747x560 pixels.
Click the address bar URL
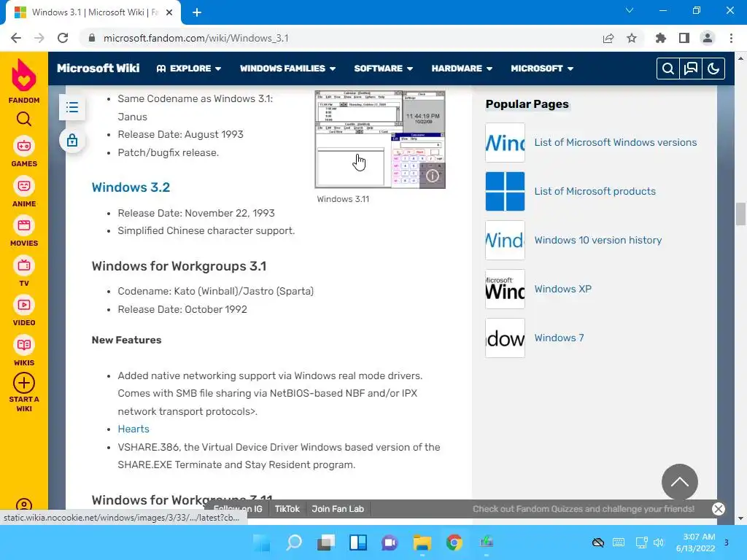[196, 38]
